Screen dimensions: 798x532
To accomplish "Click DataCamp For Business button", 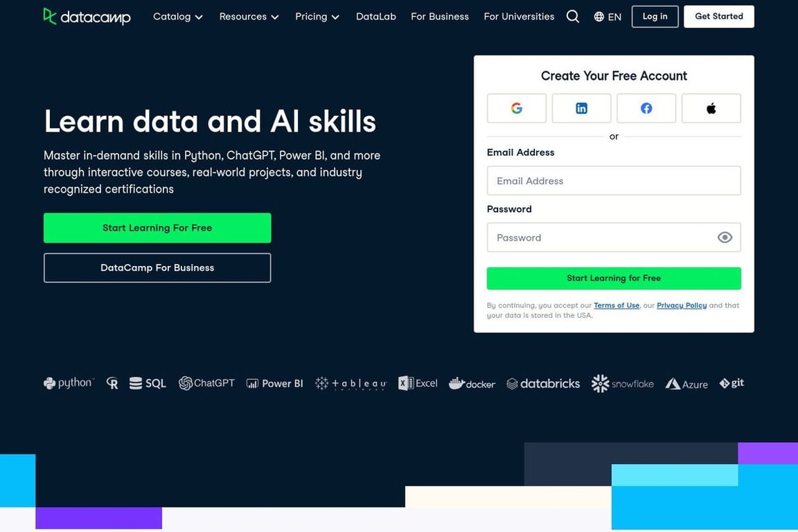I will click(157, 268).
